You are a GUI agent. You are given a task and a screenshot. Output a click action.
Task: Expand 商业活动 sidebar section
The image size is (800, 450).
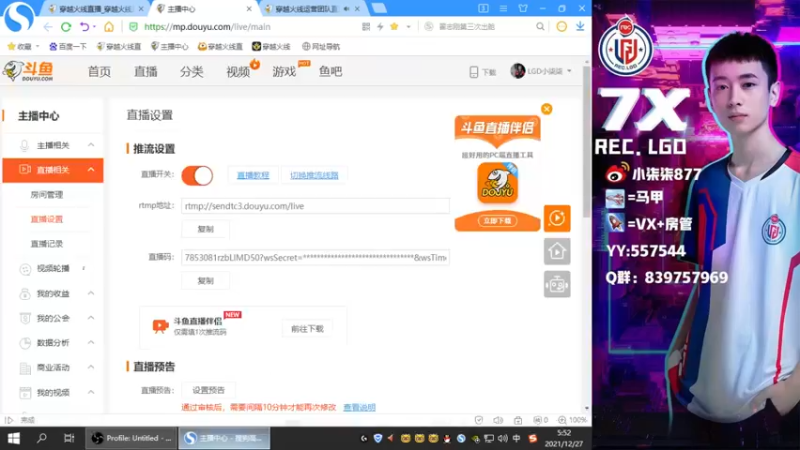pos(91,367)
